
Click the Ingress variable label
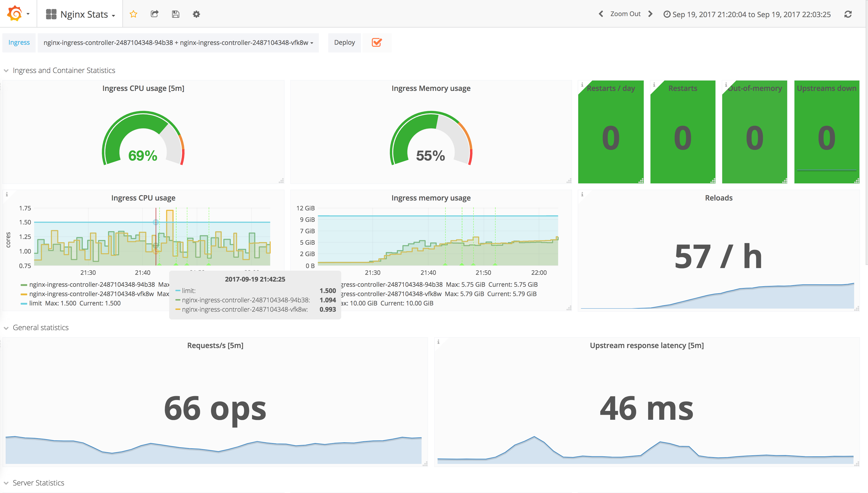click(x=19, y=43)
